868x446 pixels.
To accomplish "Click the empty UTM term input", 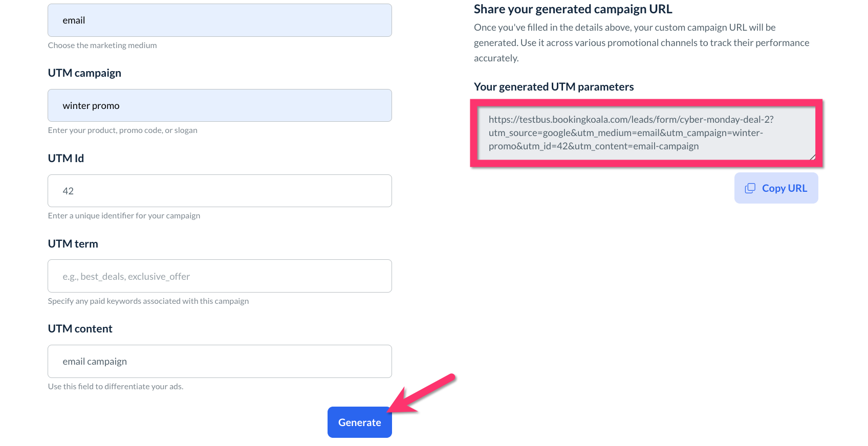I will [220, 276].
